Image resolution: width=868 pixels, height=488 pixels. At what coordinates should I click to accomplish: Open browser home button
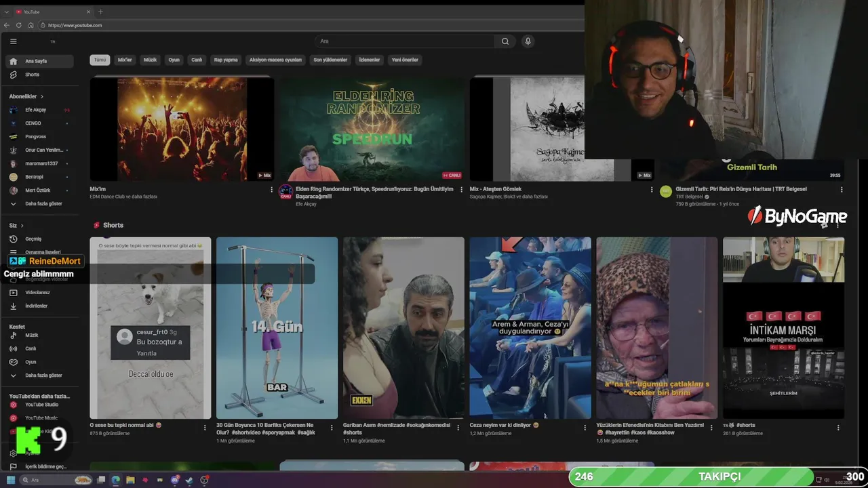pos(31,25)
